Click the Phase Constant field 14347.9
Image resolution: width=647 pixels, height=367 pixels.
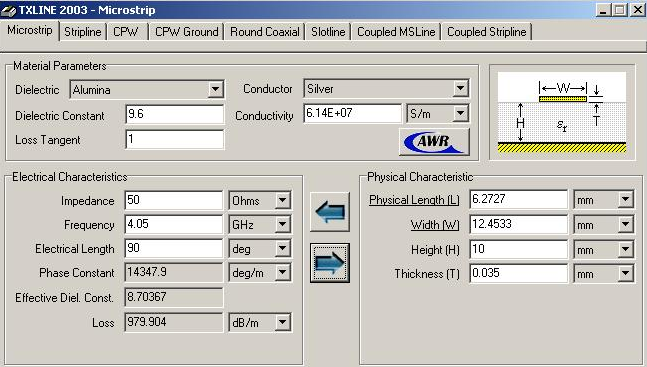coord(174,272)
